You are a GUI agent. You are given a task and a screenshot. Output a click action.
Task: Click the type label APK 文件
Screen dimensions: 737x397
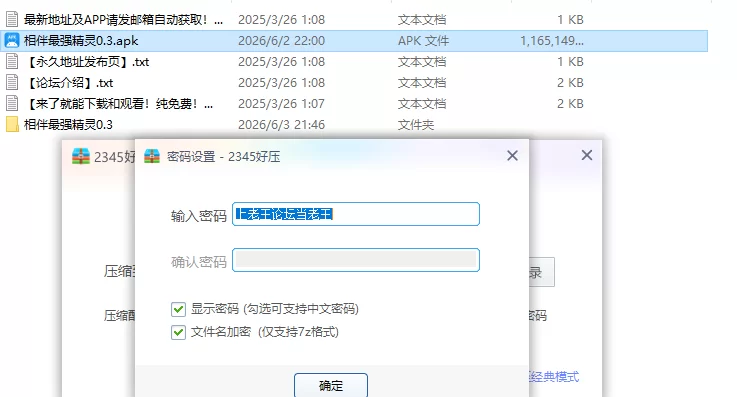point(423,41)
